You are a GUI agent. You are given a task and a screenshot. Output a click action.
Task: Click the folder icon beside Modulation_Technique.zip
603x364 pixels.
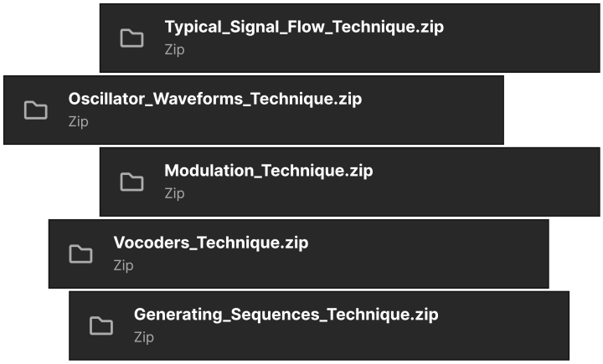point(132,182)
